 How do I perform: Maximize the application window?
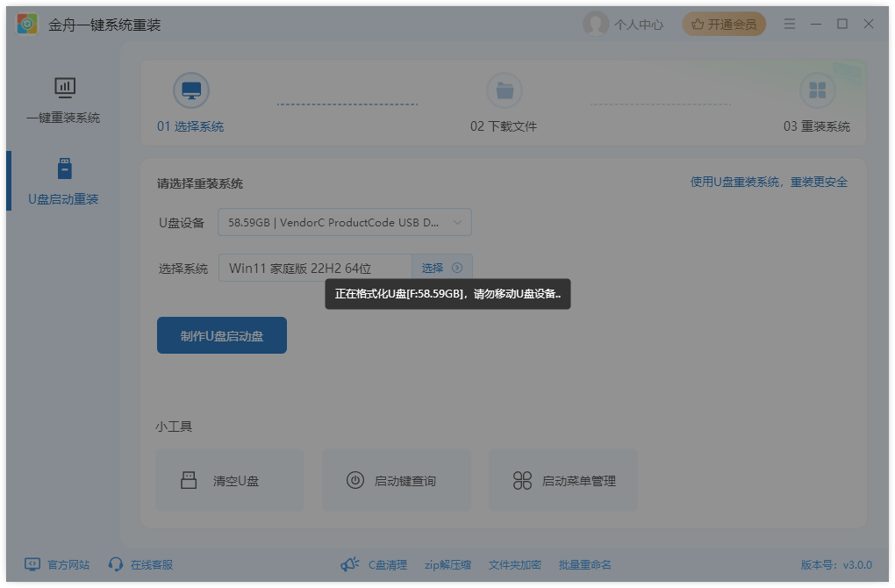pyautogui.click(x=842, y=24)
